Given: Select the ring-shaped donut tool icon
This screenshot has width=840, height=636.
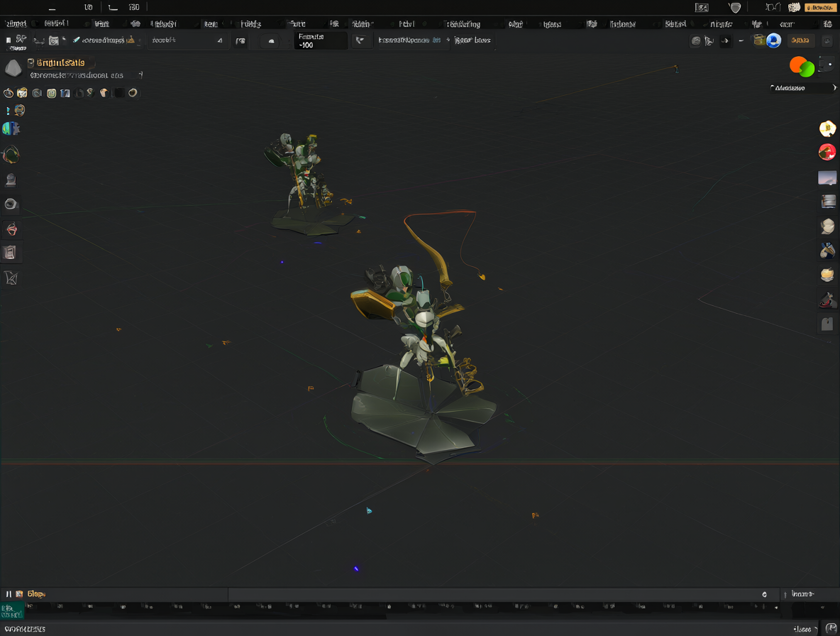Looking at the screenshot, I should point(11,204).
